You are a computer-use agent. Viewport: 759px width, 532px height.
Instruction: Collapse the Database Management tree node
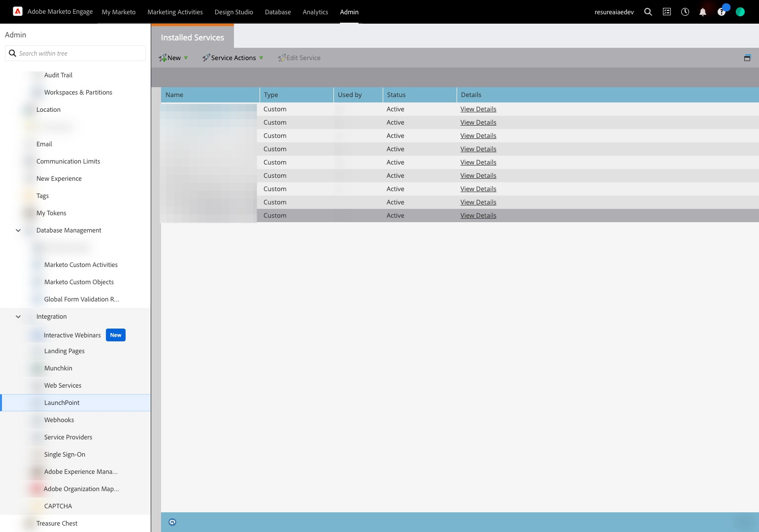click(x=18, y=230)
